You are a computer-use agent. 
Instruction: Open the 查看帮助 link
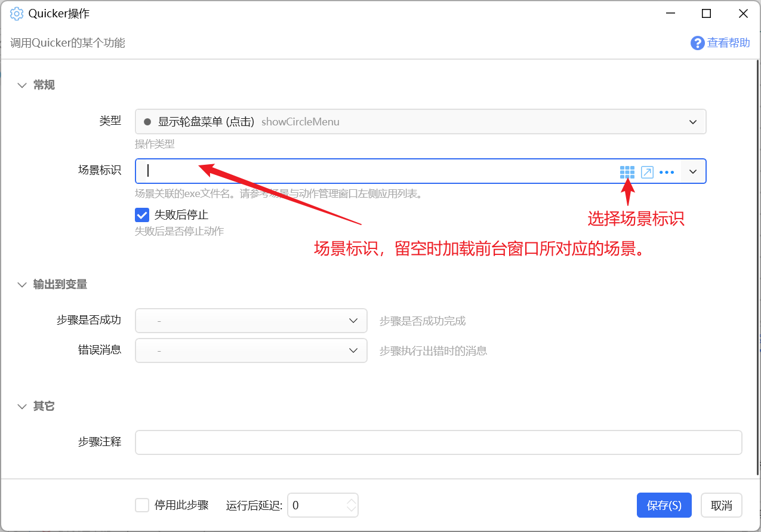pyautogui.click(x=728, y=43)
